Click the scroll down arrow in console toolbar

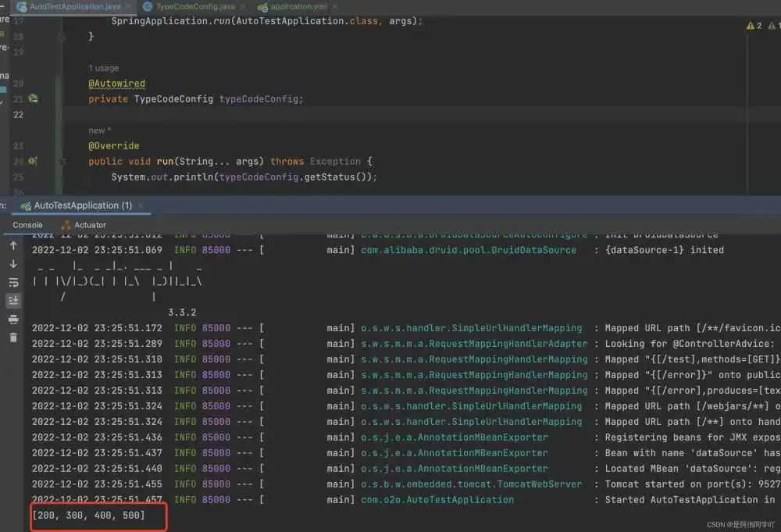(x=13, y=264)
